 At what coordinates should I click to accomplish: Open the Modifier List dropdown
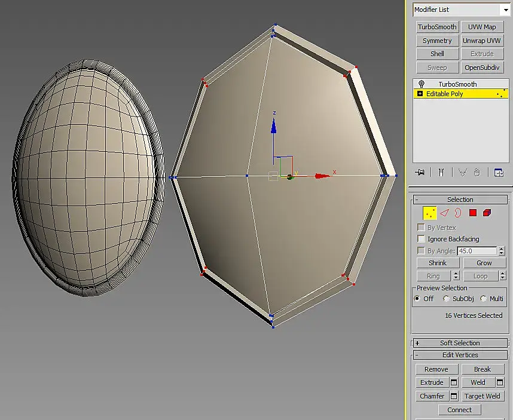tap(504, 10)
